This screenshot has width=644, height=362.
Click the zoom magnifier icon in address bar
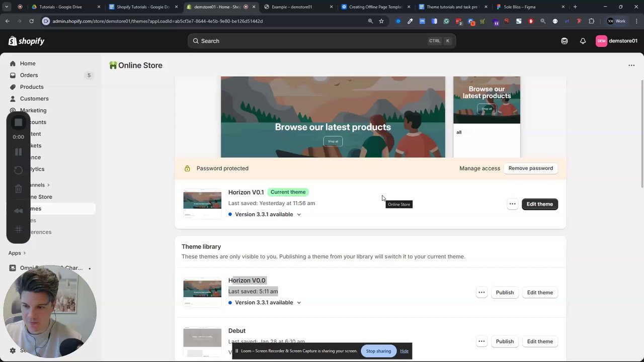coord(370,21)
